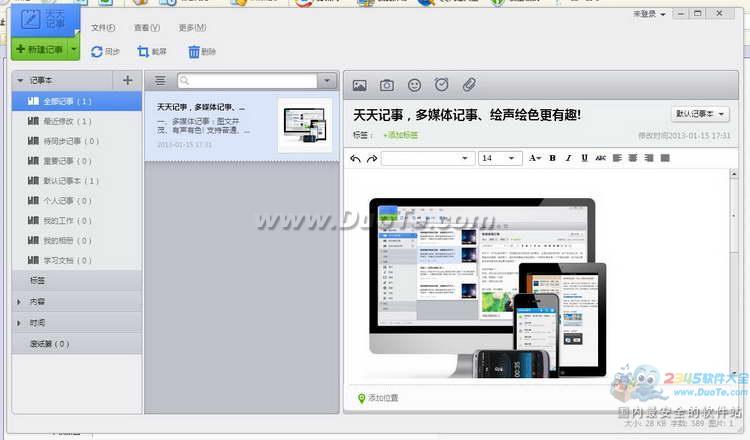The height and width of the screenshot is (440, 750).
Task: Attach a file with the paperclip icon
Action: (468, 85)
